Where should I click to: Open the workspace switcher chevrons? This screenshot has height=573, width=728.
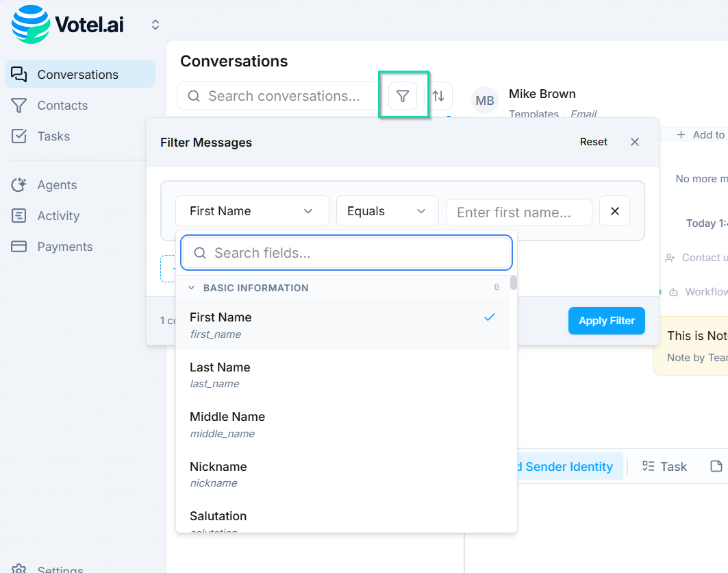pyautogui.click(x=155, y=25)
